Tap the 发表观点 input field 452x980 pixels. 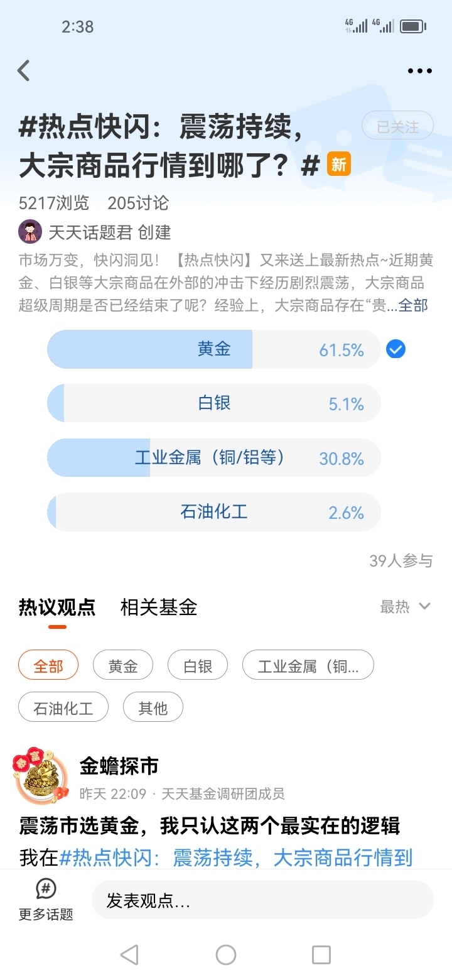point(262,901)
